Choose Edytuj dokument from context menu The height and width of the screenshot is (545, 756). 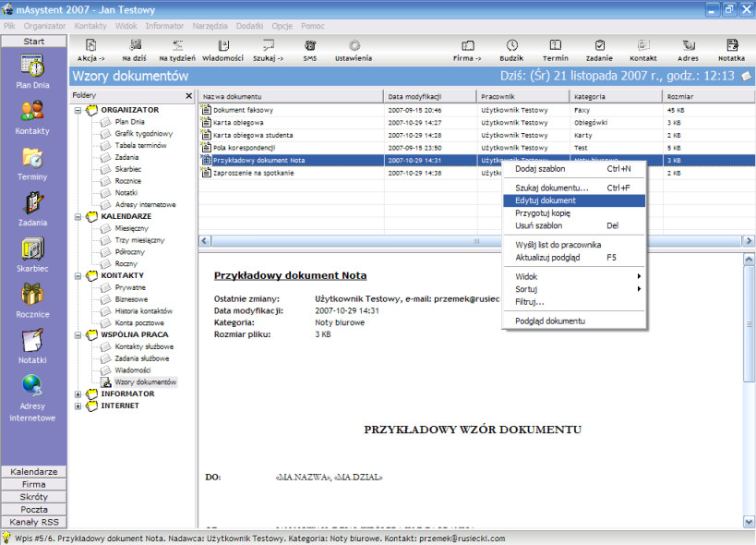pyautogui.click(x=574, y=200)
